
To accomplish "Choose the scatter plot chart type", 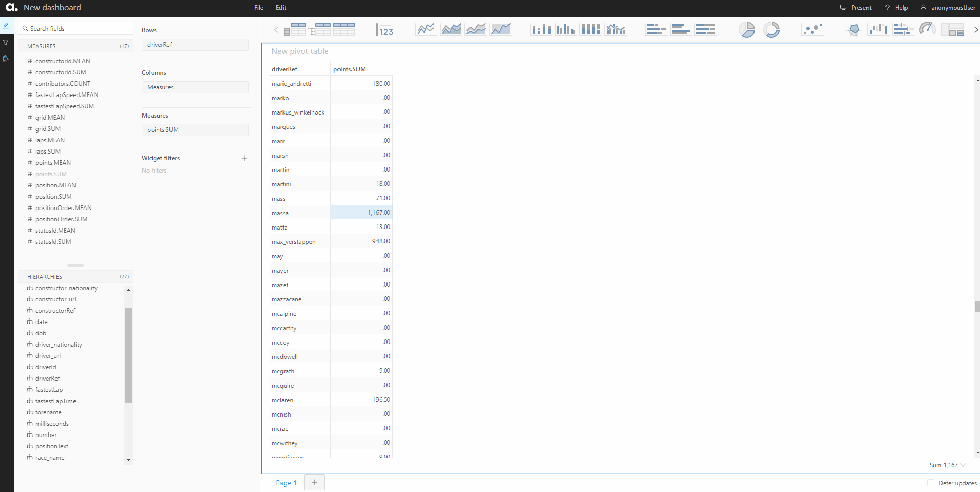I will click(x=813, y=29).
